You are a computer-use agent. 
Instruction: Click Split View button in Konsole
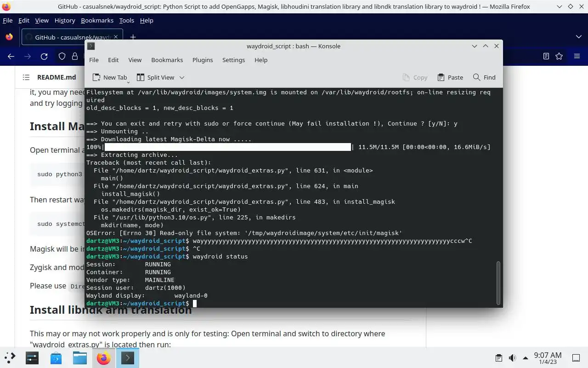tap(155, 77)
